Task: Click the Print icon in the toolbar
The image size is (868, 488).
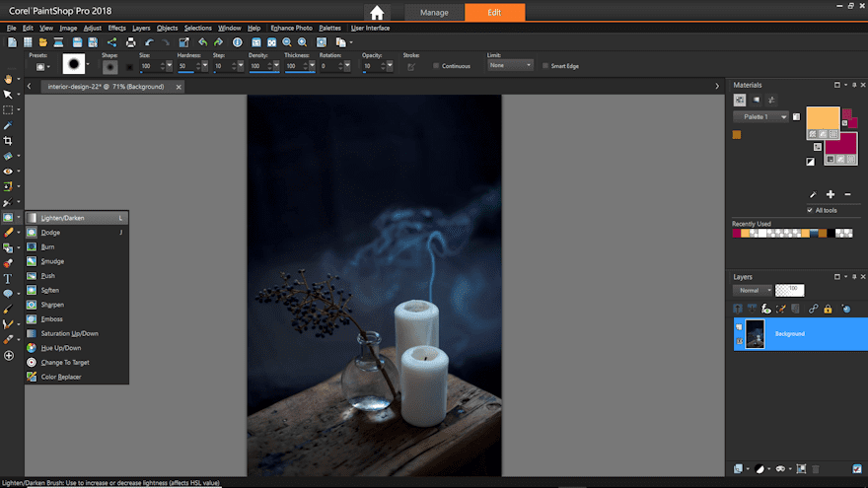Action: click(131, 42)
